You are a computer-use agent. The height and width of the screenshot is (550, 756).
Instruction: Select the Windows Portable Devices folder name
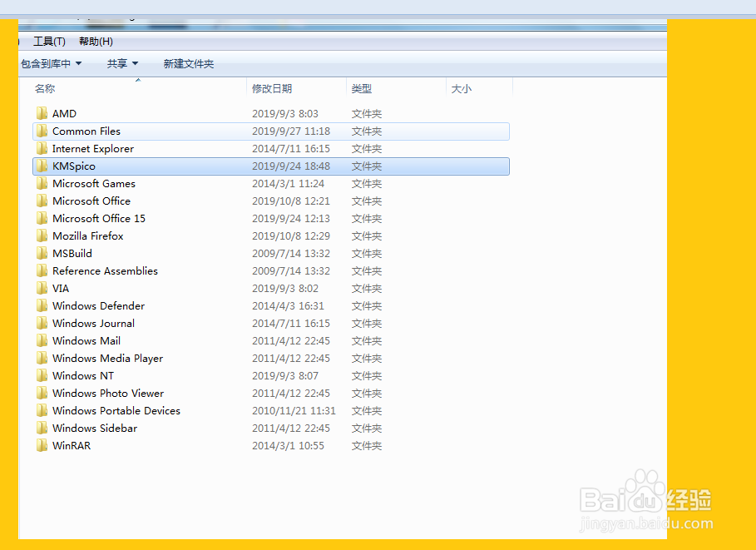tap(116, 410)
